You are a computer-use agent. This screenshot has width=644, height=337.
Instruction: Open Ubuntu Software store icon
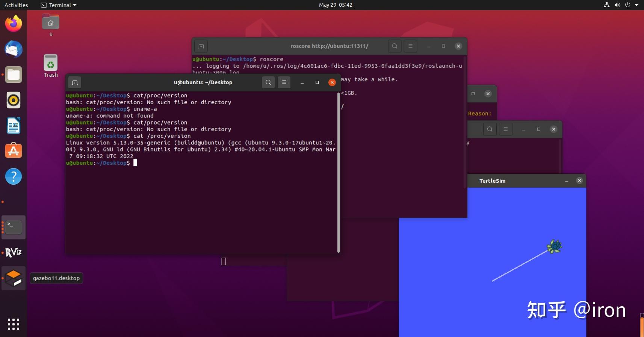[x=14, y=151]
